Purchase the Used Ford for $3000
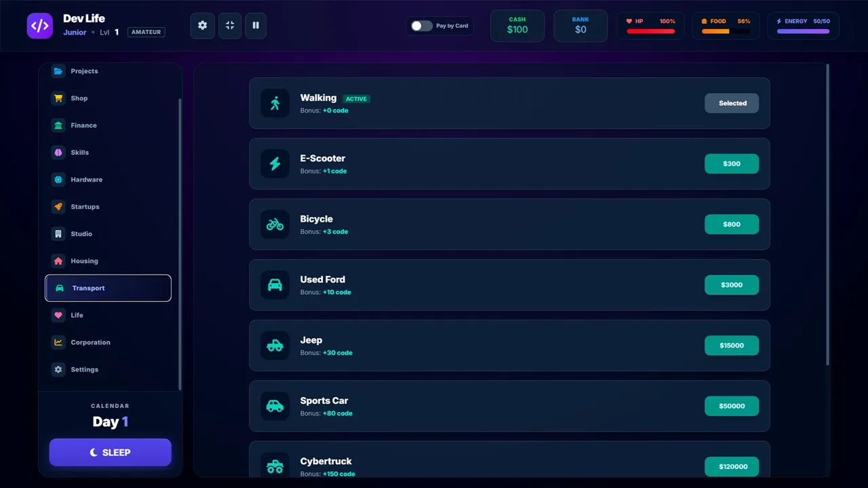Image resolution: width=868 pixels, height=488 pixels. (x=732, y=285)
